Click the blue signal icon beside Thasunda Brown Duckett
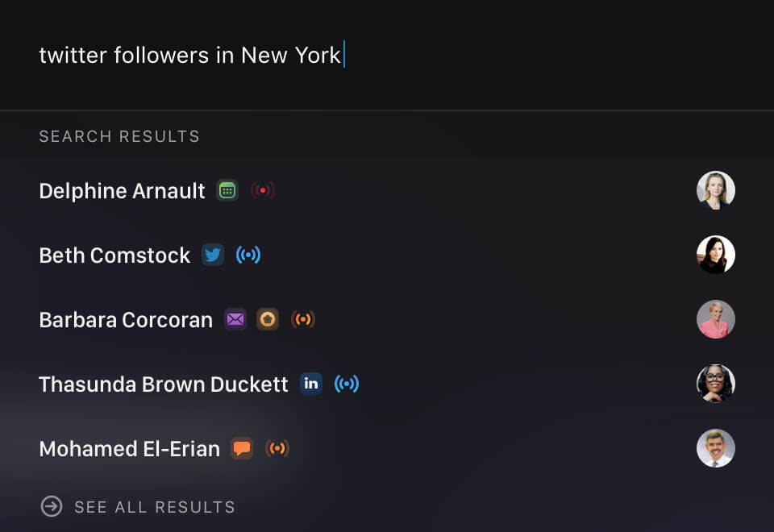The width and height of the screenshot is (774, 532). (347, 384)
